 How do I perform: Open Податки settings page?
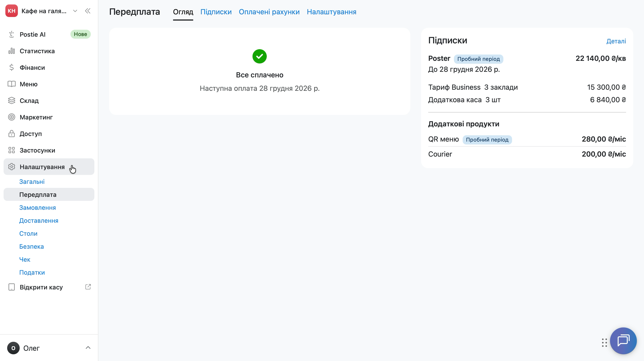(x=32, y=272)
